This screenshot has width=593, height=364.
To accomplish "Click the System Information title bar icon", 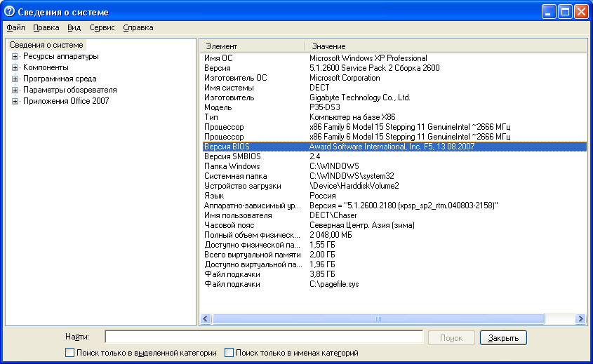I will [x=10, y=12].
